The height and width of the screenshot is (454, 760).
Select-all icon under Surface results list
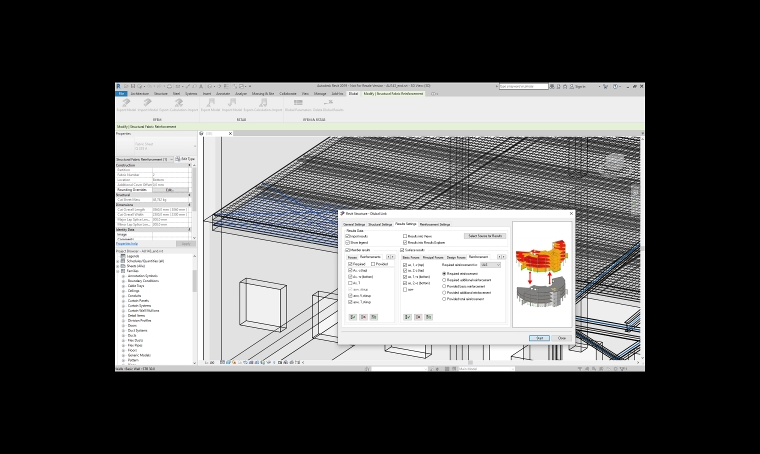click(408, 317)
